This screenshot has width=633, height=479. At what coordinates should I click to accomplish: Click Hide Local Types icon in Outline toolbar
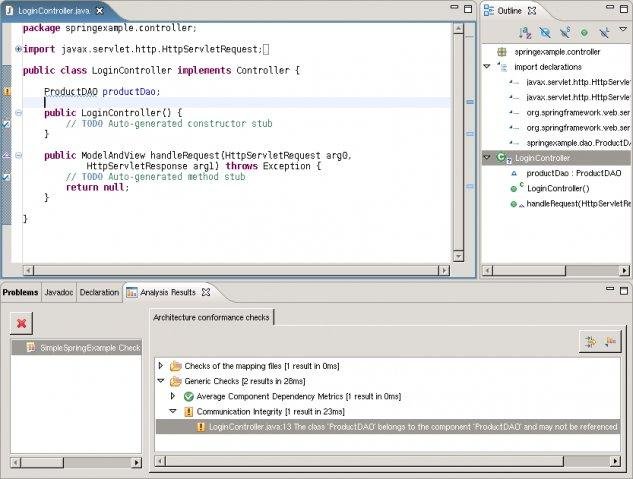604,33
